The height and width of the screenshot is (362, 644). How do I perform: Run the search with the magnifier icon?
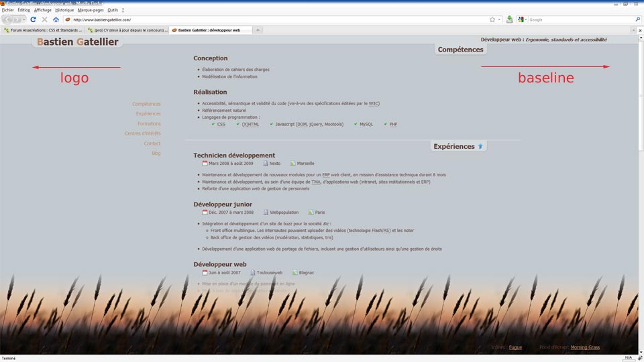click(637, 19)
